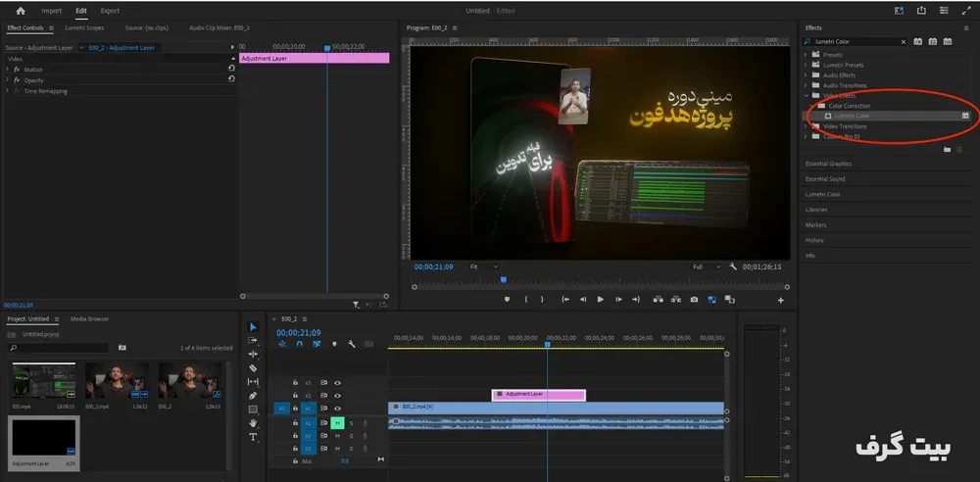Viewport: 980px width, 482px height.
Task: Select the Rectangle tool
Action: (x=253, y=410)
